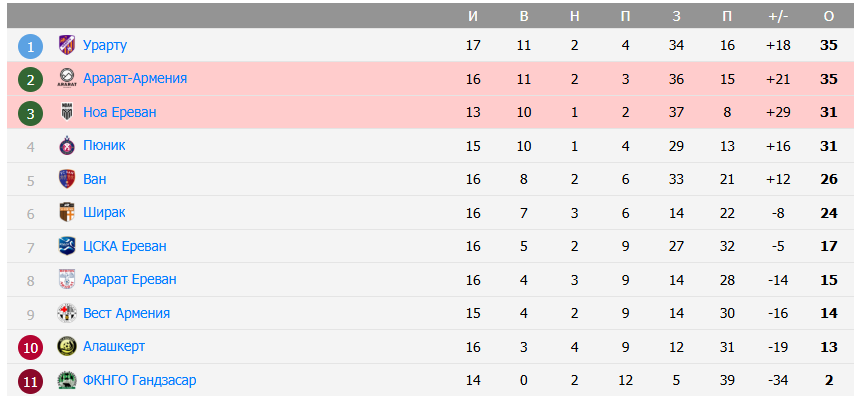This screenshot has height=407, width=862.
Task: Click the Urartu club logo icon
Action: [x=67, y=45]
